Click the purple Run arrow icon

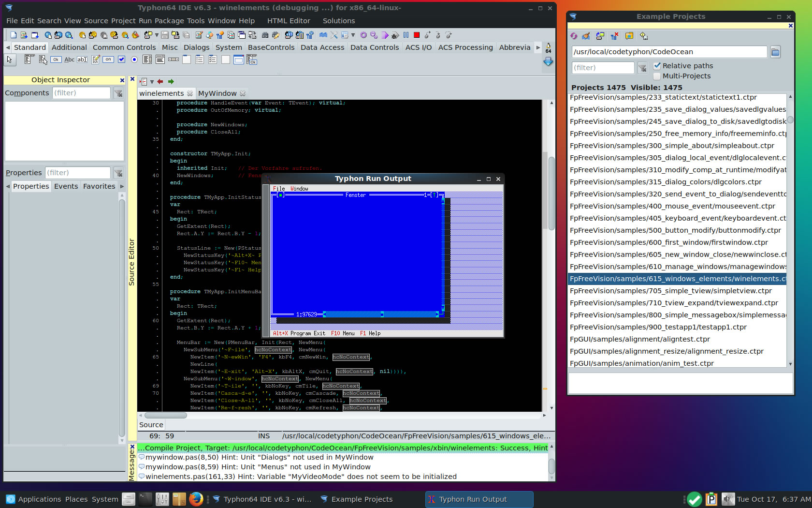coord(385,35)
